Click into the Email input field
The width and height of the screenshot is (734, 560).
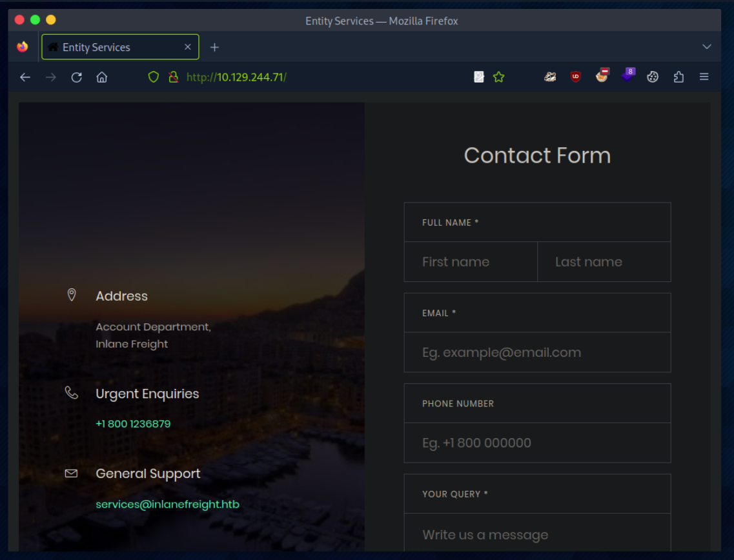click(537, 352)
